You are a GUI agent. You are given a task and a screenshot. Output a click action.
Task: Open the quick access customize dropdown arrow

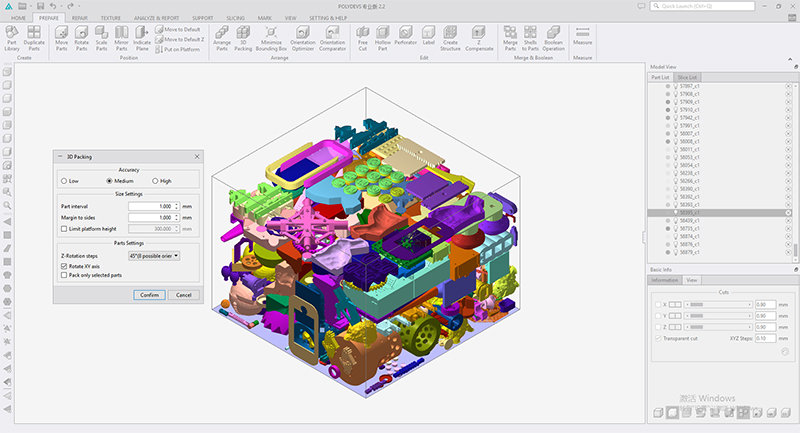(x=80, y=6)
